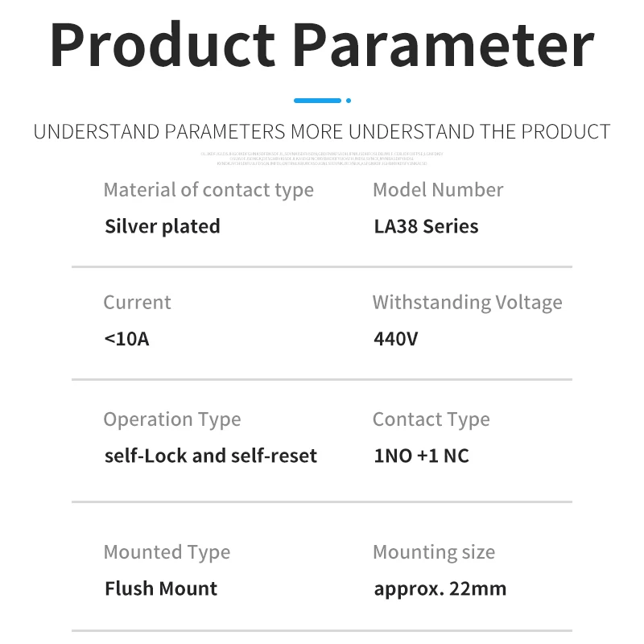Select the approx. 22mm value
The height and width of the screenshot is (644, 644).
[x=440, y=589]
